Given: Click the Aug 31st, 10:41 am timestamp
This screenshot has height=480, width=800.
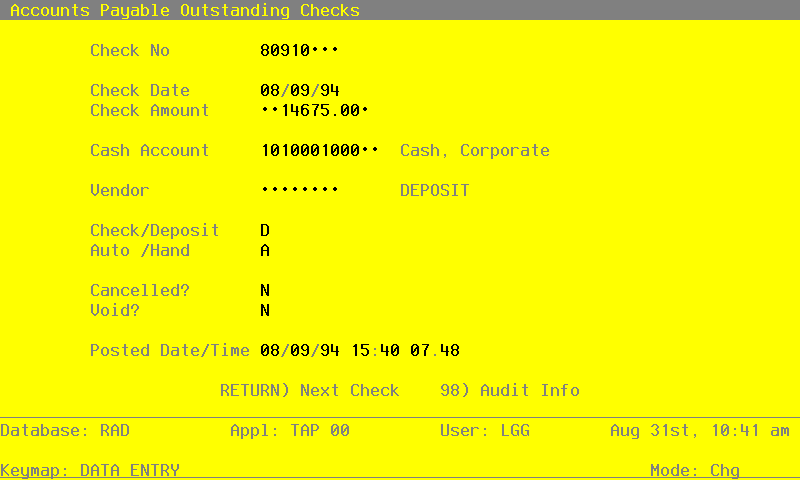Looking at the screenshot, I should click(700, 431).
